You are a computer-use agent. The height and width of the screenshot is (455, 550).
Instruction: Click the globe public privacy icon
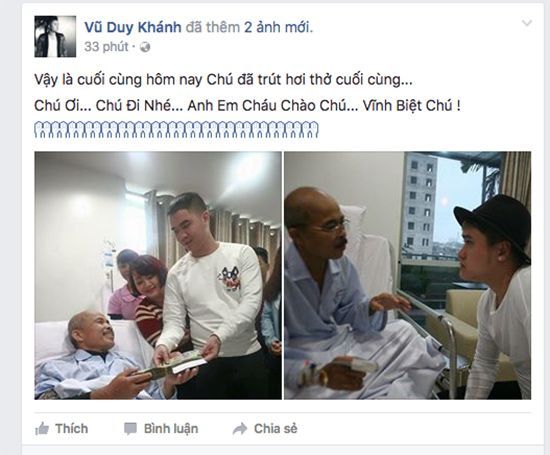[145, 47]
